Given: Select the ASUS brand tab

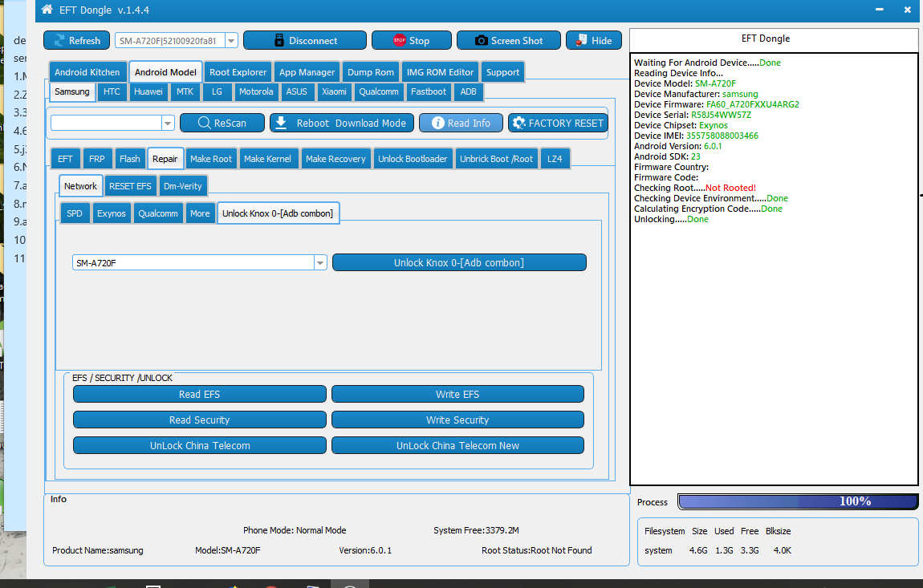Looking at the screenshot, I should tap(297, 91).
